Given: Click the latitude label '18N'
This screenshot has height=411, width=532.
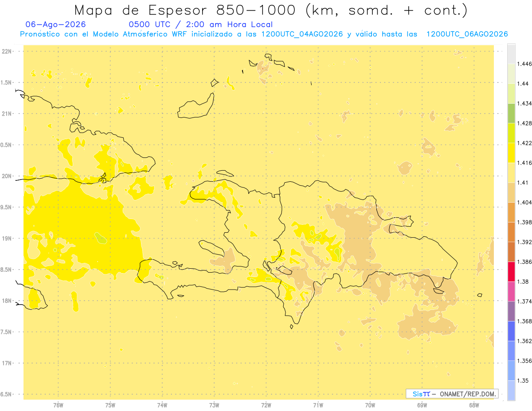Looking at the screenshot, I should coord(7,301).
